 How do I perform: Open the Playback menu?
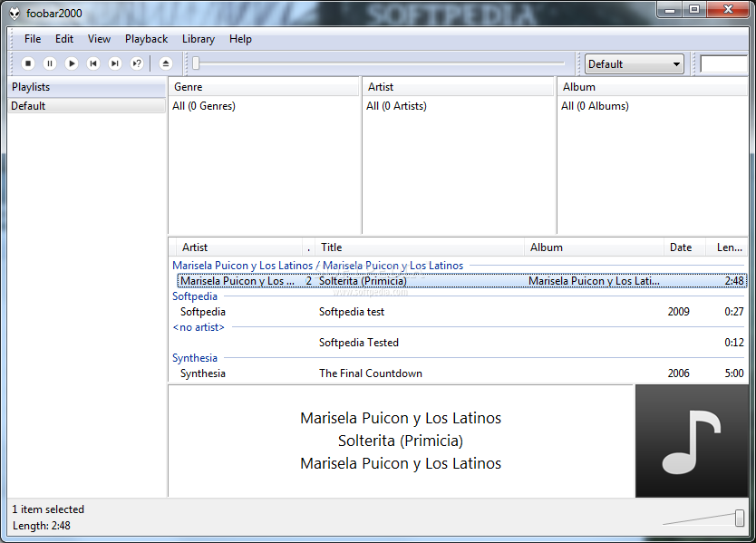coord(146,39)
